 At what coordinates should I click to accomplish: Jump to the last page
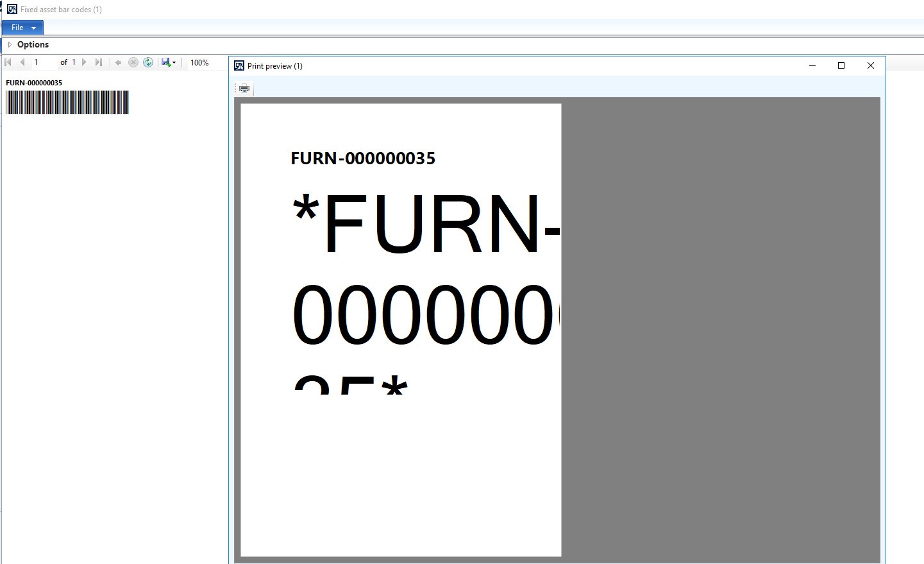pyautogui.click(x=99, y=62)
